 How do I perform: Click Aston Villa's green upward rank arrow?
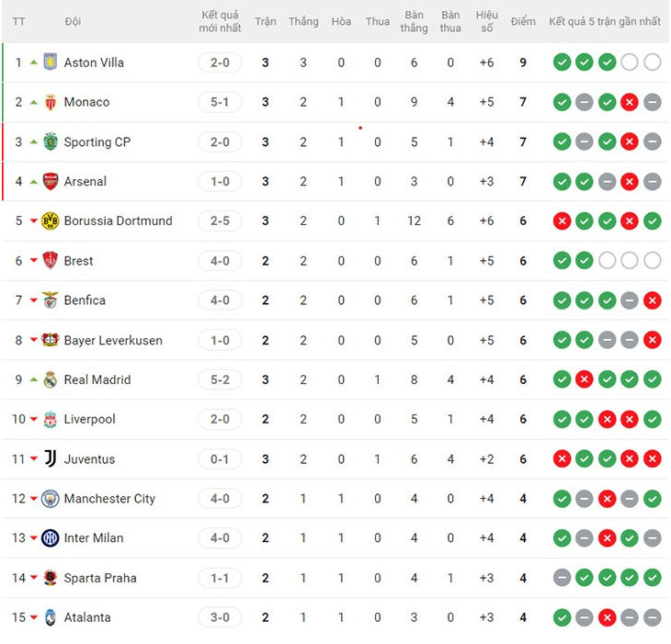(34, 62)
